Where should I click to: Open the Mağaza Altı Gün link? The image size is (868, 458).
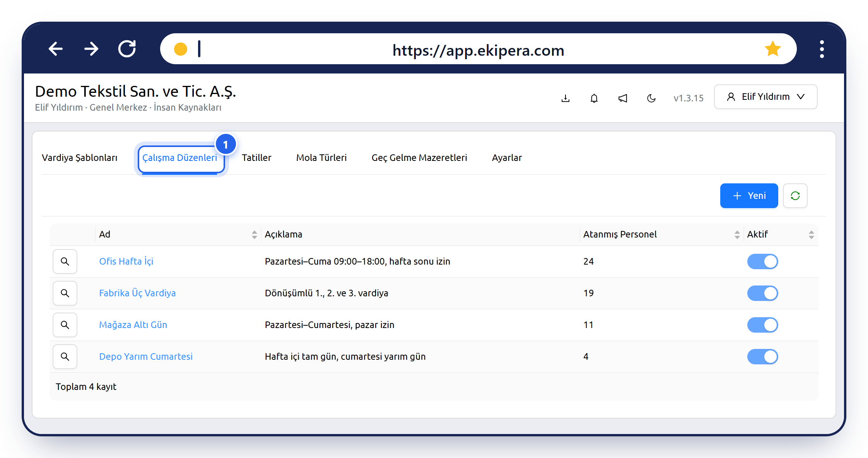(133, 325)
